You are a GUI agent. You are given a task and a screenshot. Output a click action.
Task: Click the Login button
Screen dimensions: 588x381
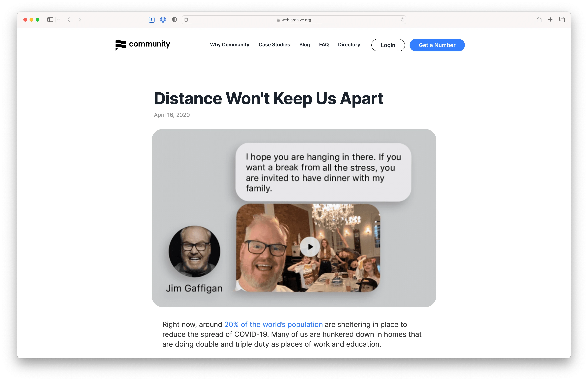[388, 45]
